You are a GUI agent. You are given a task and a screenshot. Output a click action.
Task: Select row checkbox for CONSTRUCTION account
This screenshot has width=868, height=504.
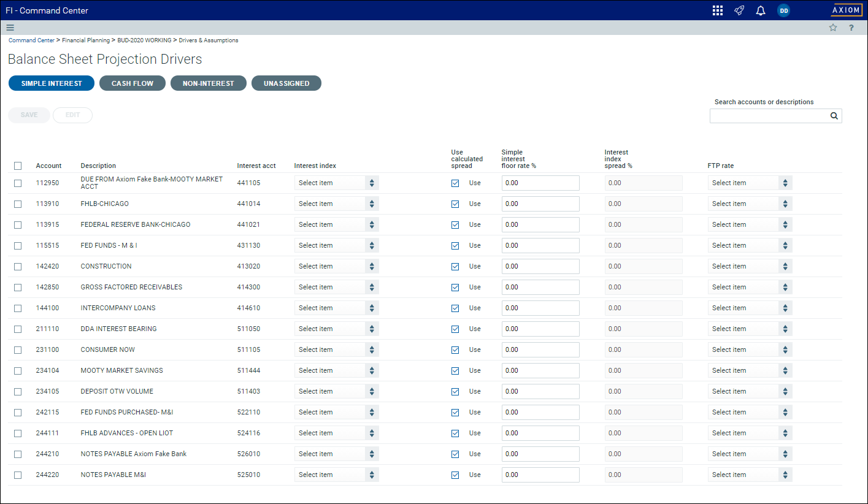pyautogui.click(x=18, y=266)
